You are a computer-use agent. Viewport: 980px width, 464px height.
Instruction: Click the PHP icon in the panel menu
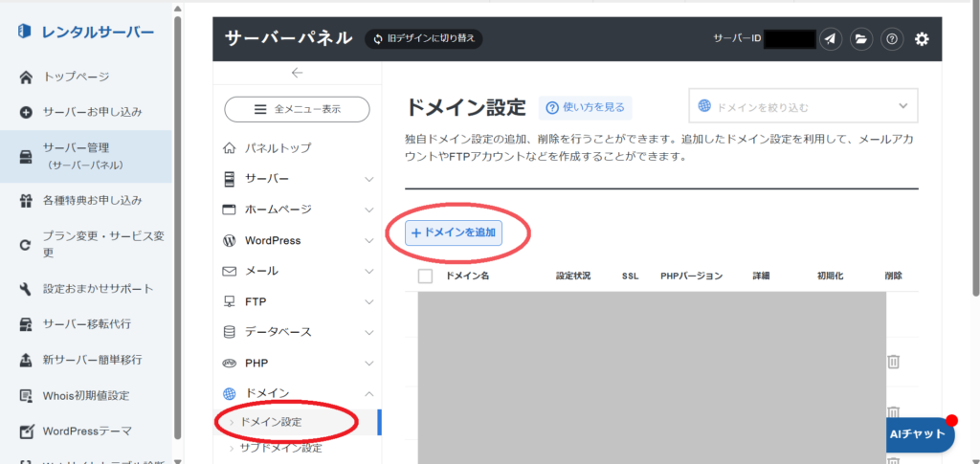coord(230,363)
